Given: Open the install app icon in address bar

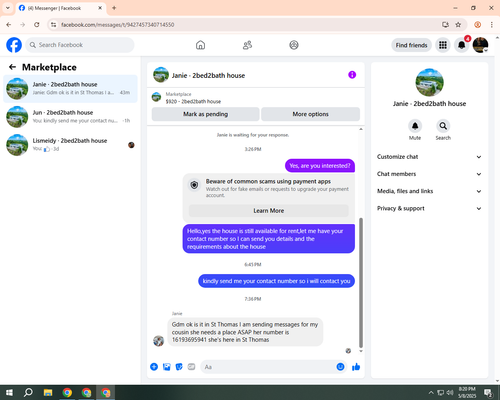Looking at the screenshot, I should [445, 25].
